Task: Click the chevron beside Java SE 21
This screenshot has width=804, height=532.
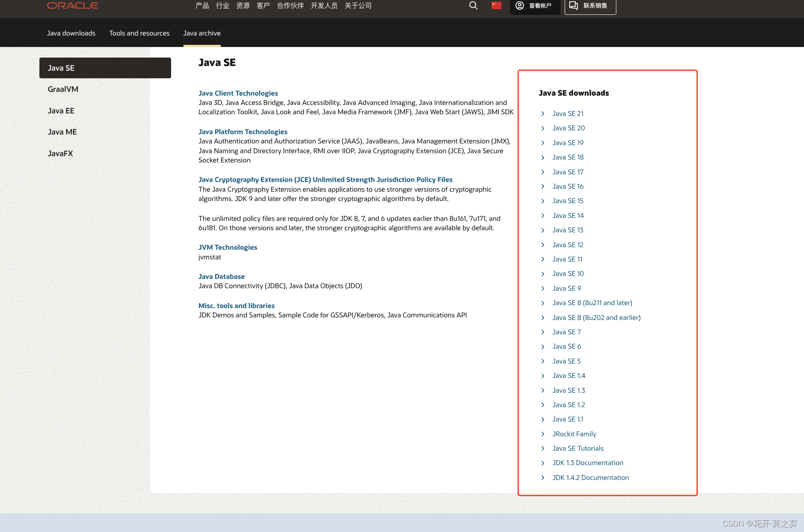Action: click(x=543, y=113)
